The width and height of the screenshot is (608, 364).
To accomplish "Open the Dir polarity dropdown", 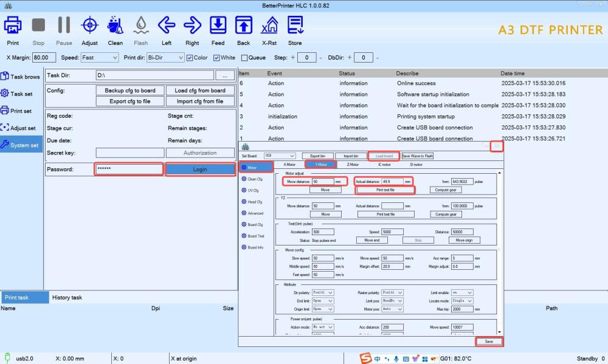I will [323, 293].
